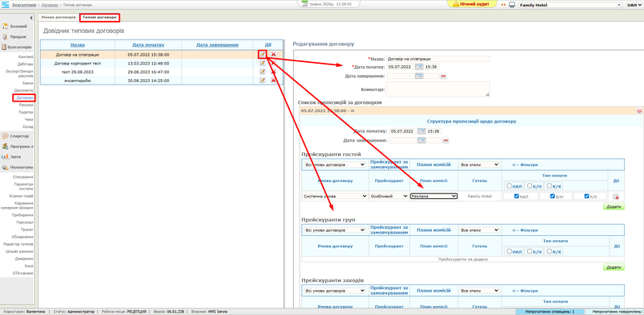Toggle group pricelists header 'НАЛ' checkbox
The image size is (644, 315).
pyautogui.click(x=510, y=251)
